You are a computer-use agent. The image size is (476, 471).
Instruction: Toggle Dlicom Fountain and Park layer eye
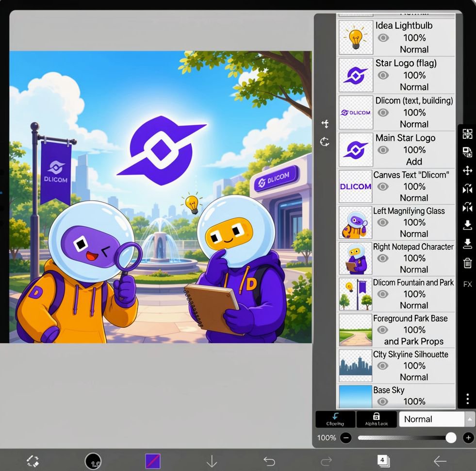(x=383, y=294)
